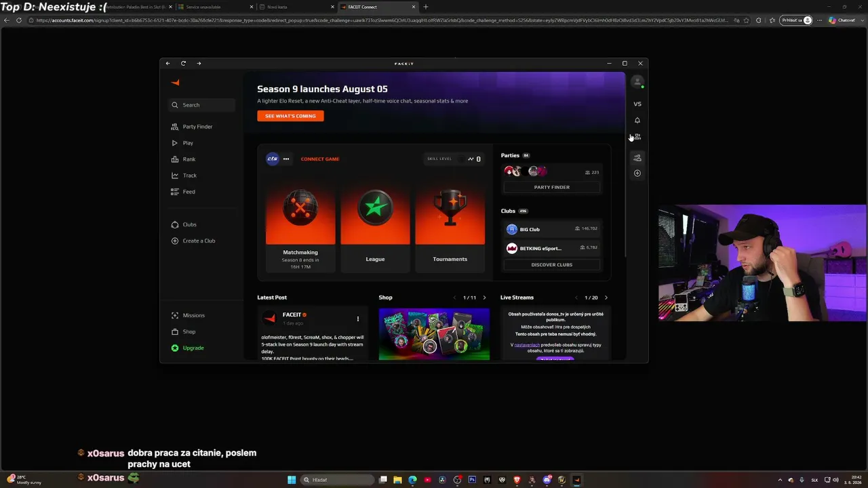The image size is (868, 488).
Task: Open the FACEIT author name on latest post
Action: [x=292, y=315]
